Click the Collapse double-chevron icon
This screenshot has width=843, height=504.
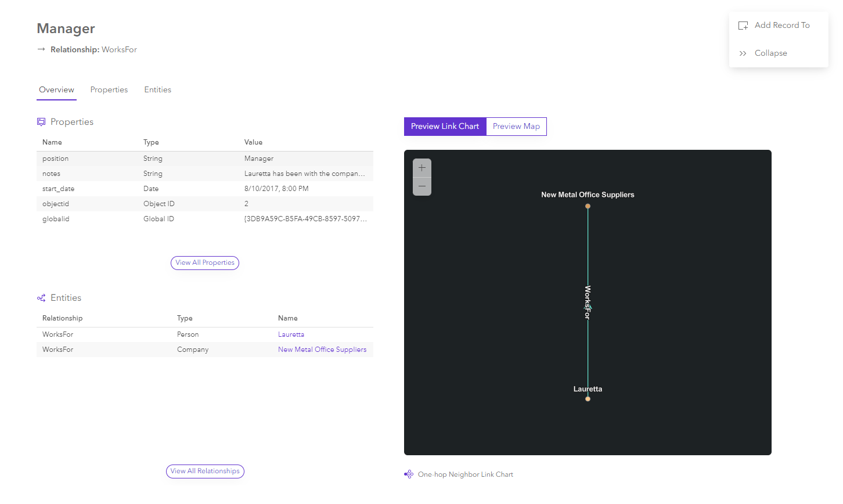click(x=743, y=53)
